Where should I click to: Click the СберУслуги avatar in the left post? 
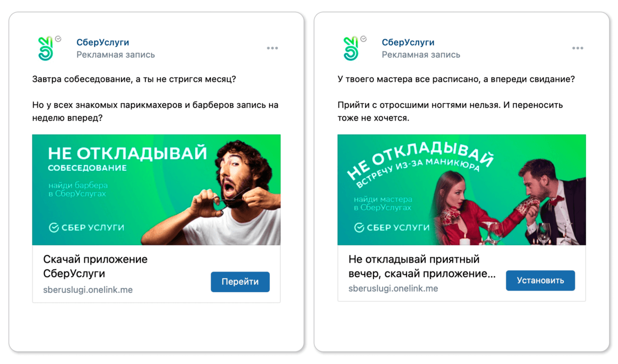pyautogui.click(x=45, y=49)
